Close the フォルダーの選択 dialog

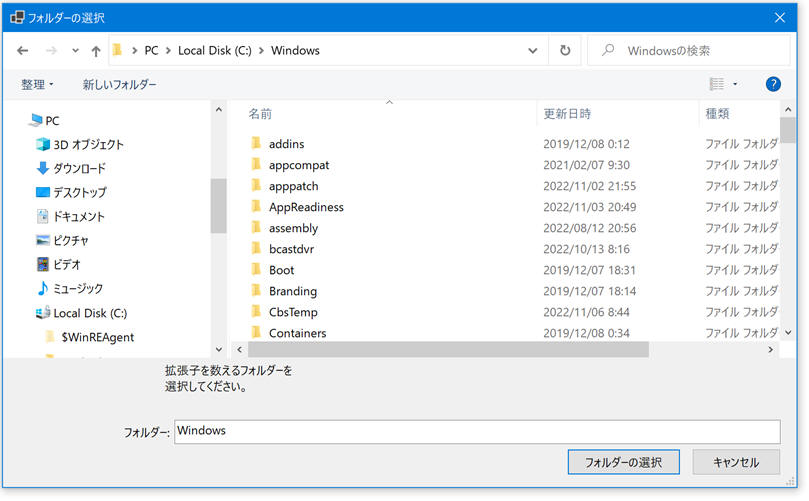click(x=780, y=18)
